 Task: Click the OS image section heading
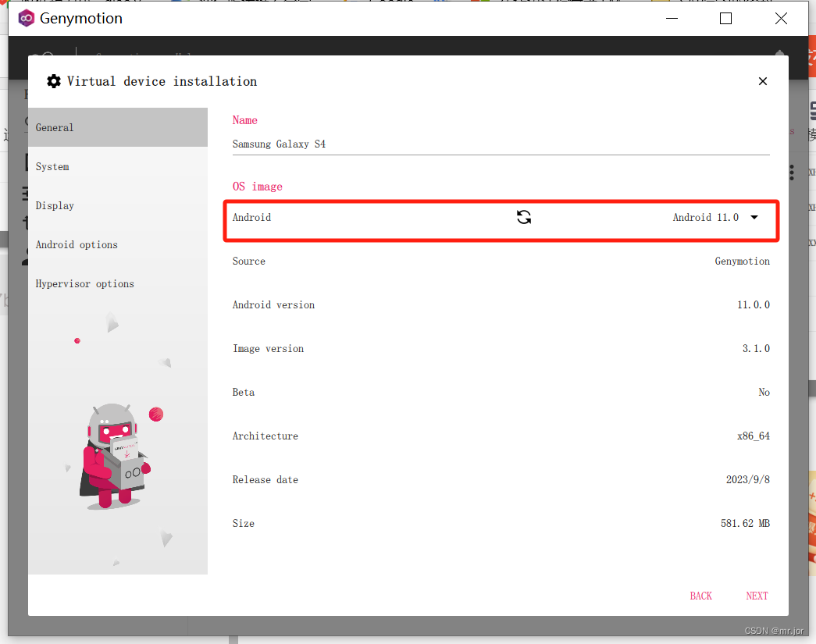click(x=257, y=187)
